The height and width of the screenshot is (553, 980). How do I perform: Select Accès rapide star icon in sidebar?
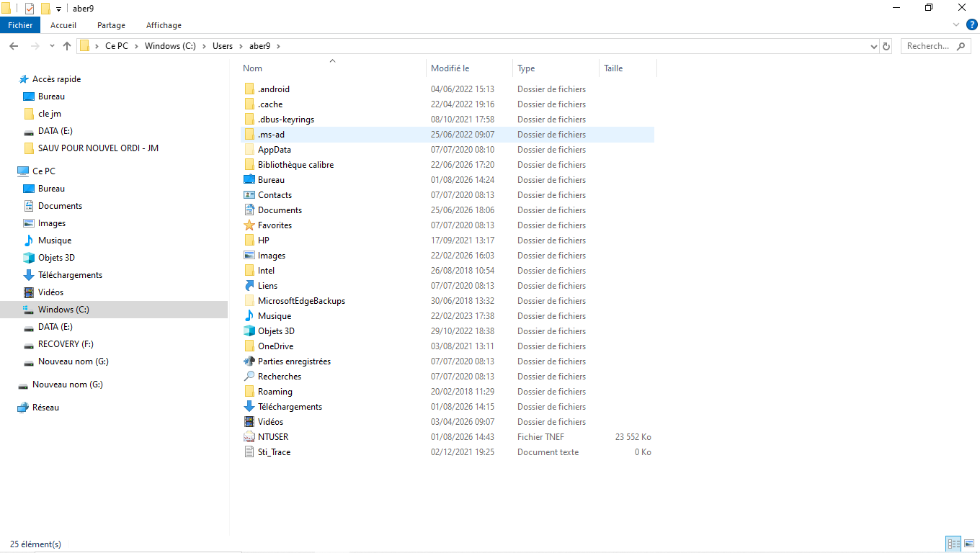click(24, 79)
